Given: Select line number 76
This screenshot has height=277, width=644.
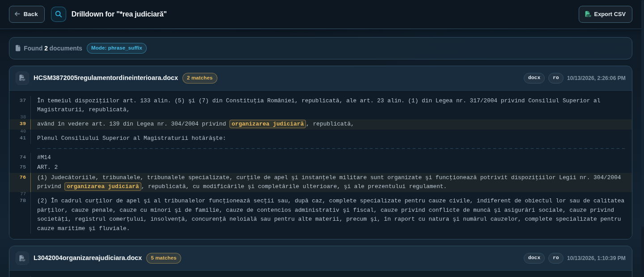Looking at the screenshot, I should point(23,178).
